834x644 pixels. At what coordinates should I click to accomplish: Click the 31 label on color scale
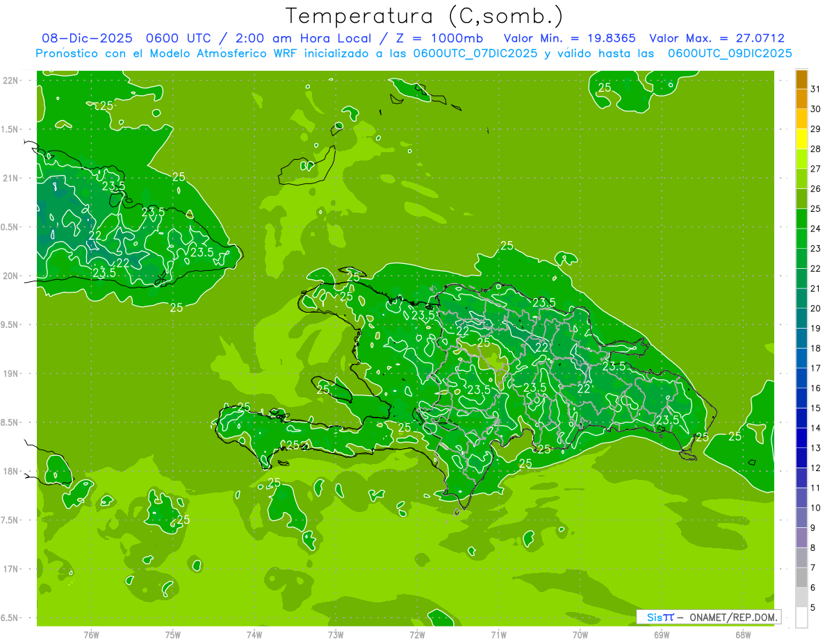point(816,89)
